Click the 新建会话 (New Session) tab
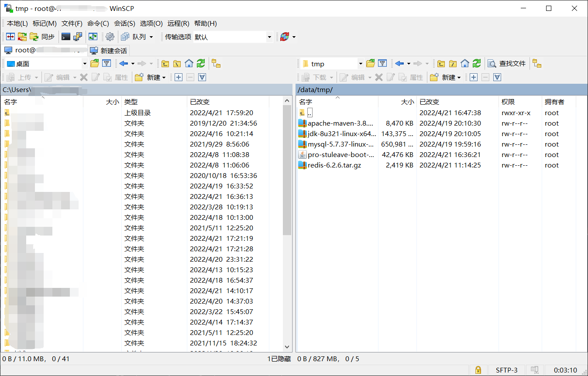 [109, 51]
